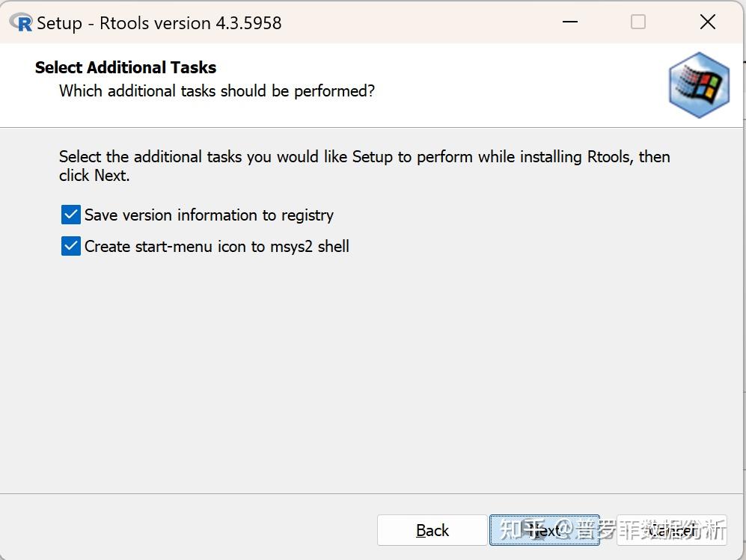Click the Windows logo graphic on the right
The image size is (746, 560).
pyautogui.click(x=698, y=84)
